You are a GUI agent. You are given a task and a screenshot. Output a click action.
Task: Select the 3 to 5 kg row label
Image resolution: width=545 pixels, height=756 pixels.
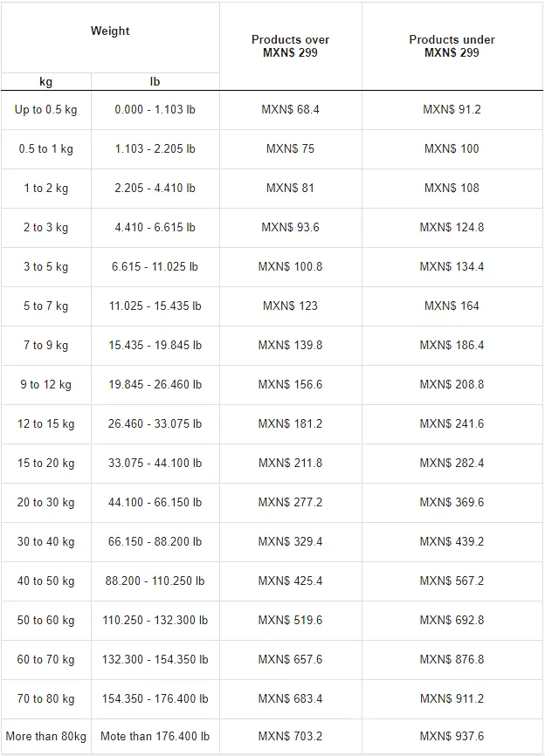(x=45, y=266)
